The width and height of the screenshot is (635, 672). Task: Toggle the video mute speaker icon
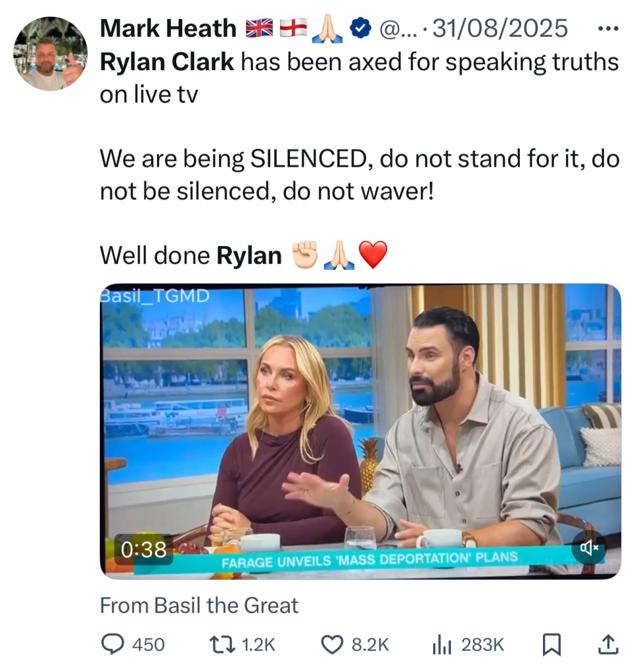click(x=588, y=548)
